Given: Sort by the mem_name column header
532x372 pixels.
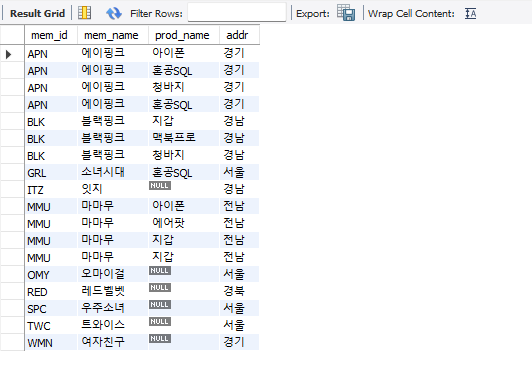Looking at the screenshot, I should pyautogui.click(x=113, y=35).
